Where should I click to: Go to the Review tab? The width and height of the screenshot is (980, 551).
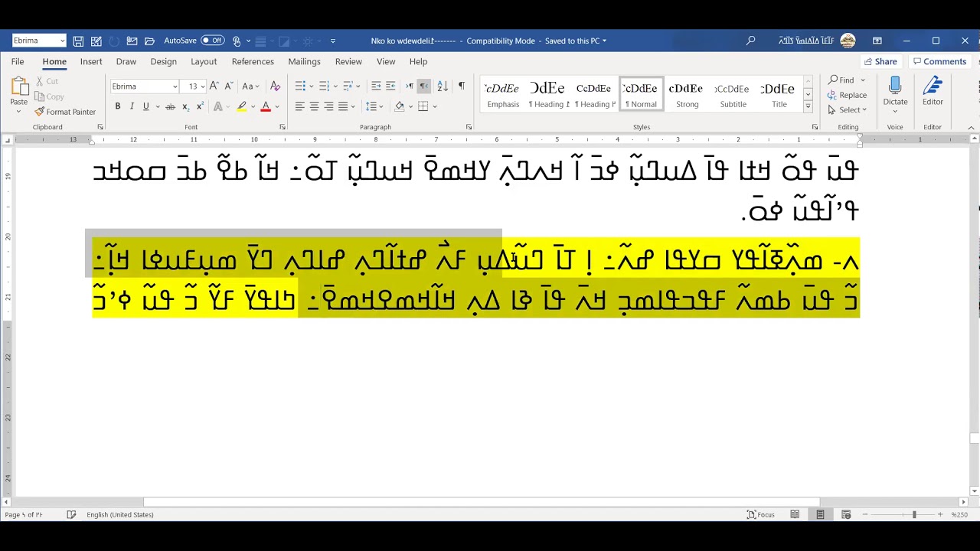(x=348, y=61)
